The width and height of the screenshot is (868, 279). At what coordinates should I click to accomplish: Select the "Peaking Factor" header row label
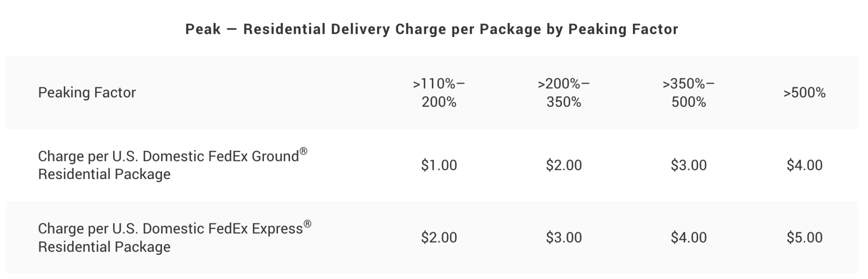click(87, 93)
